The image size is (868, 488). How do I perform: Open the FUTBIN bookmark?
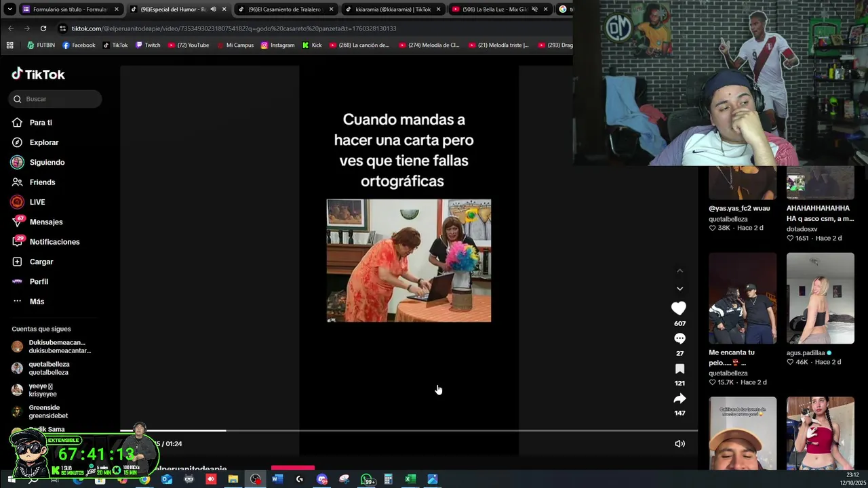(41, 45)
